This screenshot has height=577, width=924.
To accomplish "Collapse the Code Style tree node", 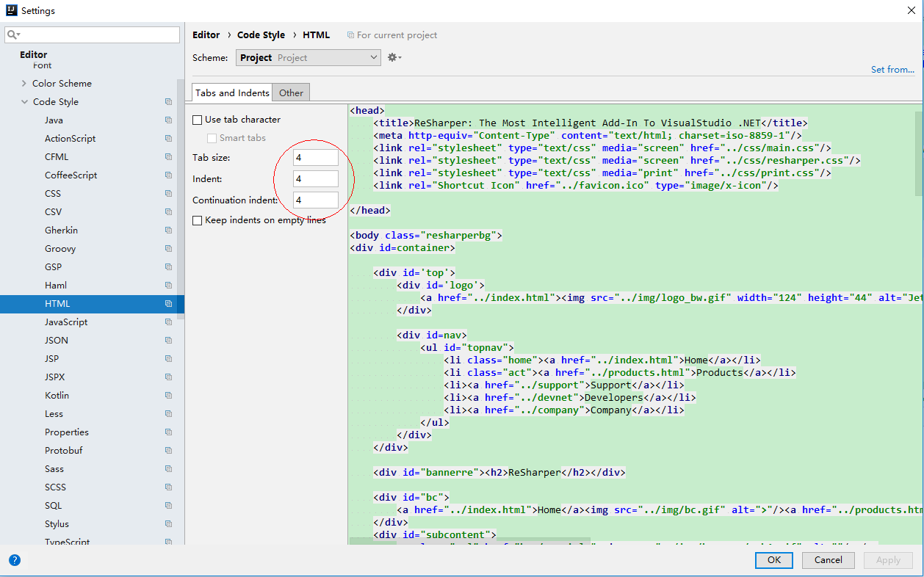I will pos(24,102).
